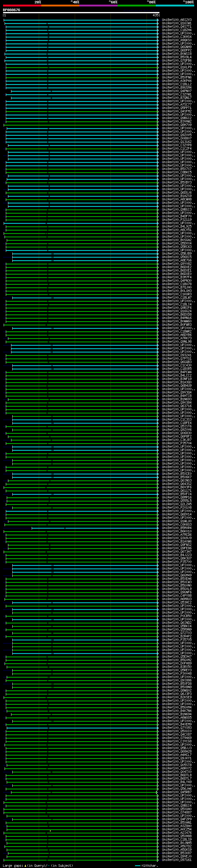Select label UniRef100_Q568I5
This screenshot has height=868, width=197.
click(x=177, y=257)
